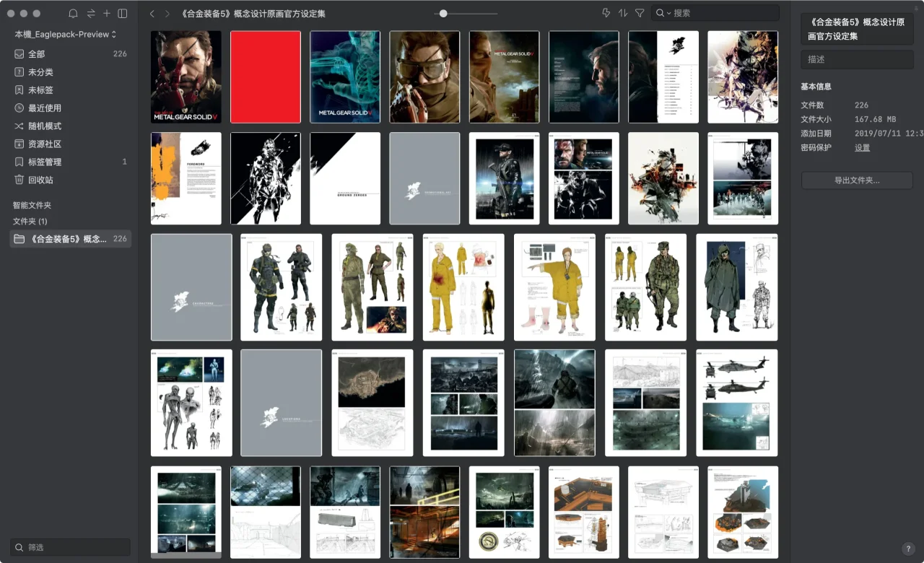Select the FOREWORD page with orange paint

[186, 178]
